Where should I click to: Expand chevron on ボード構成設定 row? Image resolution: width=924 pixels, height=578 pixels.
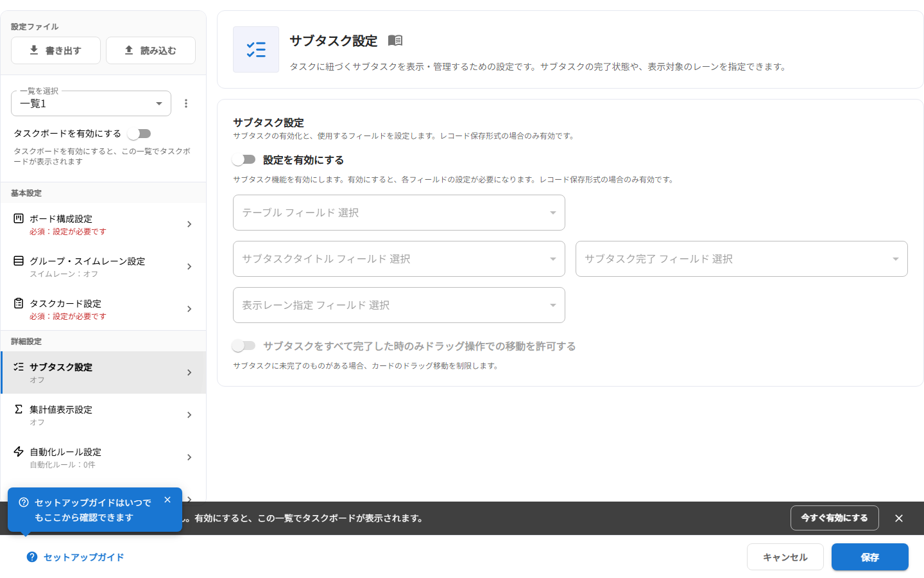[x=189, y=224]
